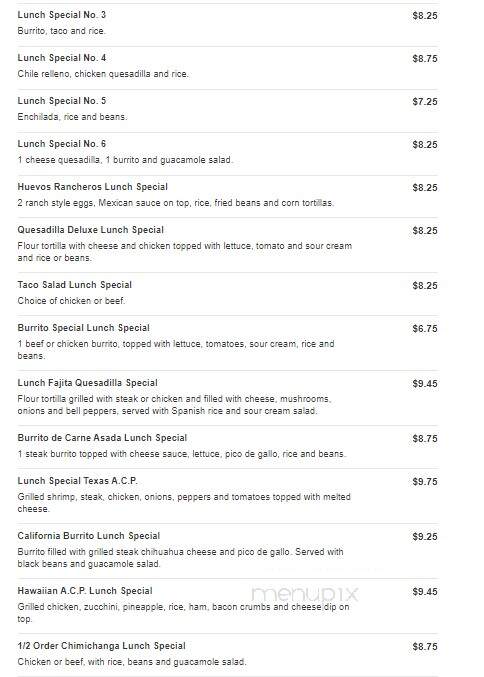Open Quesadilla Deluxe Lunch Special
The height and width of the screenshot is (677, 484).
tap(91, 230)
